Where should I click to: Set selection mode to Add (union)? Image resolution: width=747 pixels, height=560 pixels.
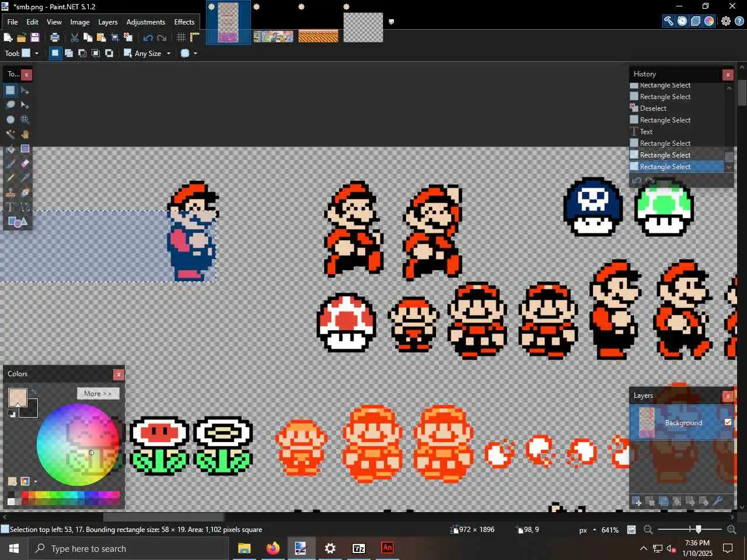(x=69, y=53)
